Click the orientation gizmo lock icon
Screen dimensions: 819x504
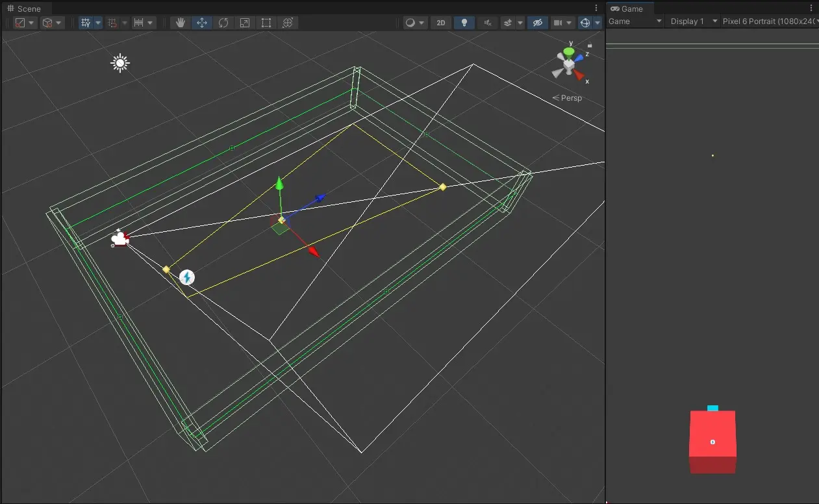(x=589, y=46)
